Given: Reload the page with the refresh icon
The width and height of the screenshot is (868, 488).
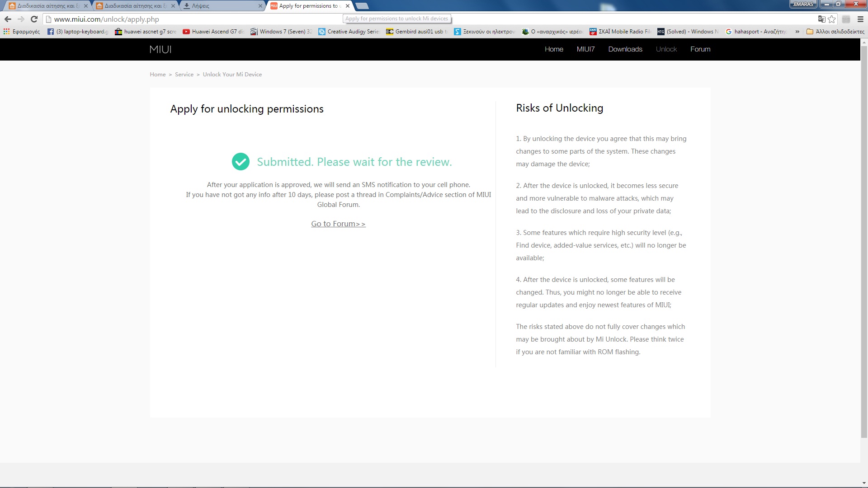Looking at the screenshot, I should point(34,19).
